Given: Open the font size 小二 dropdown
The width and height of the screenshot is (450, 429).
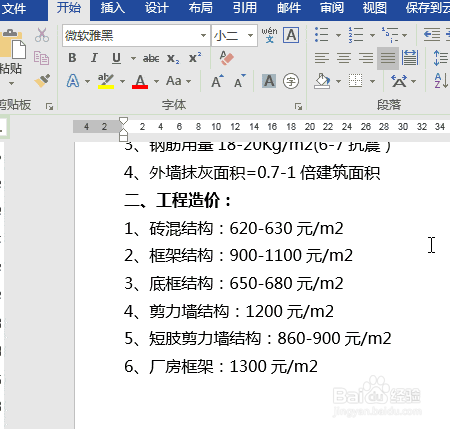Looking at the screenshot, I should tap(250, 35).
